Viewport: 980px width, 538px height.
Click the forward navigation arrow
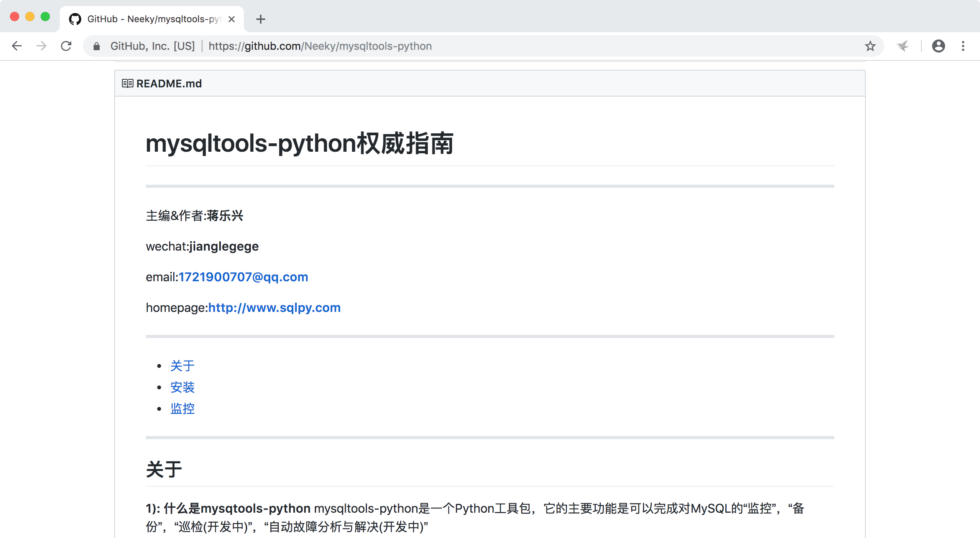41,46
